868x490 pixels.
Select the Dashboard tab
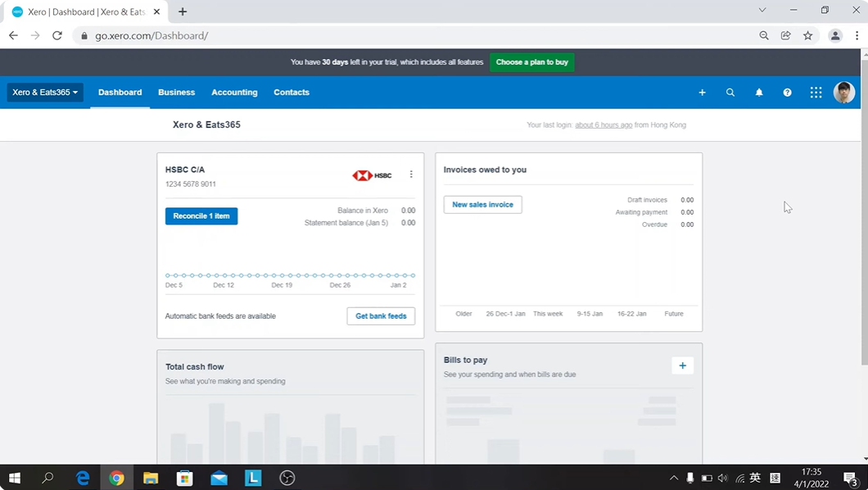click(120, 93)
